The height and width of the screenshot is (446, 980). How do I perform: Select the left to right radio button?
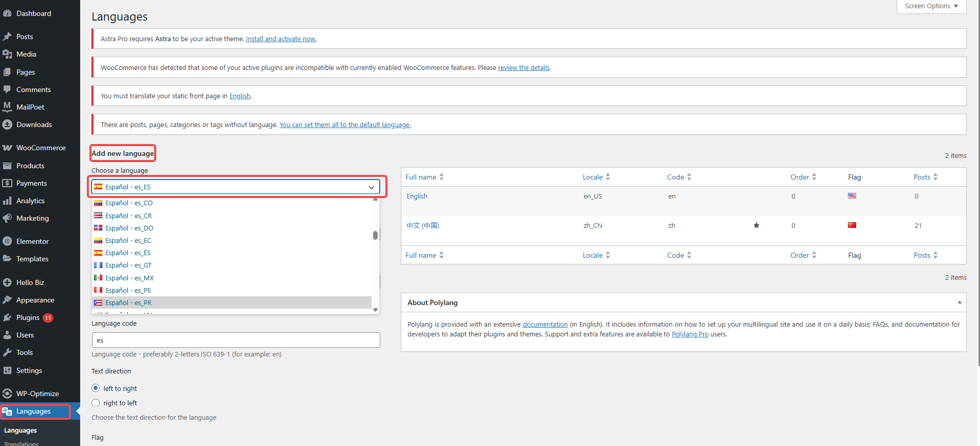point(96,388)
